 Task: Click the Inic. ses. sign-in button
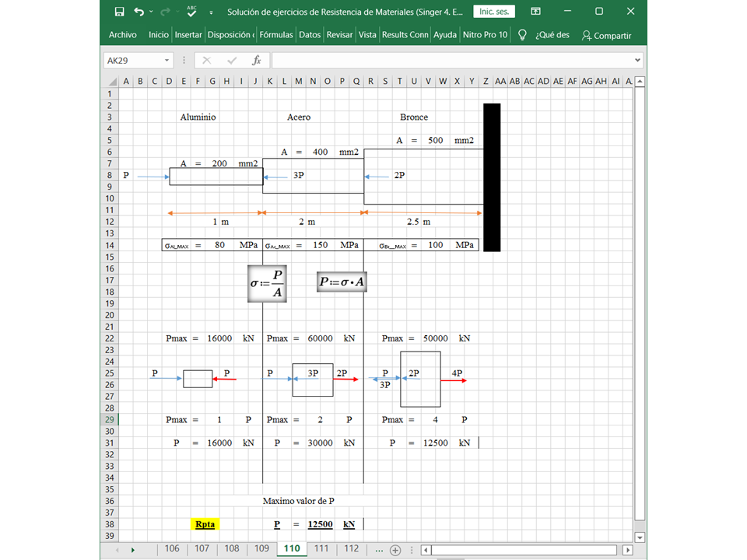coord(494,12)
